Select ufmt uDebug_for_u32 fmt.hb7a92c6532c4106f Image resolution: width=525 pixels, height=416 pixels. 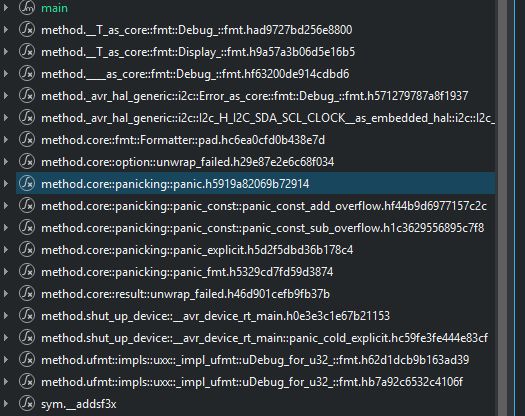click(x=252, y=382)
